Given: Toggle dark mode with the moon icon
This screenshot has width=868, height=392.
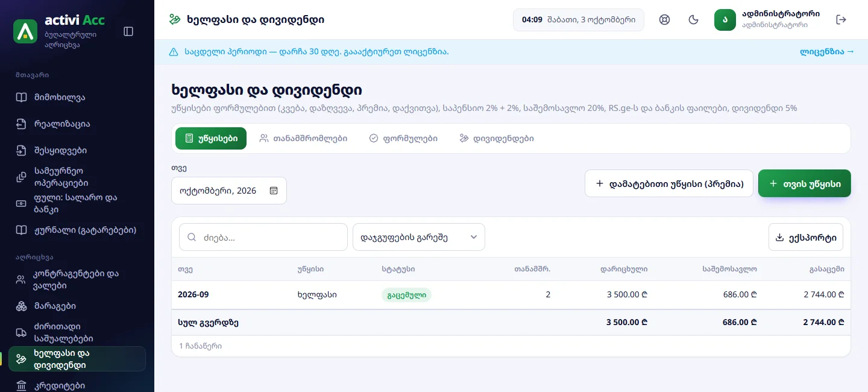Looking at the screenshot, I should tap(694, 20).
